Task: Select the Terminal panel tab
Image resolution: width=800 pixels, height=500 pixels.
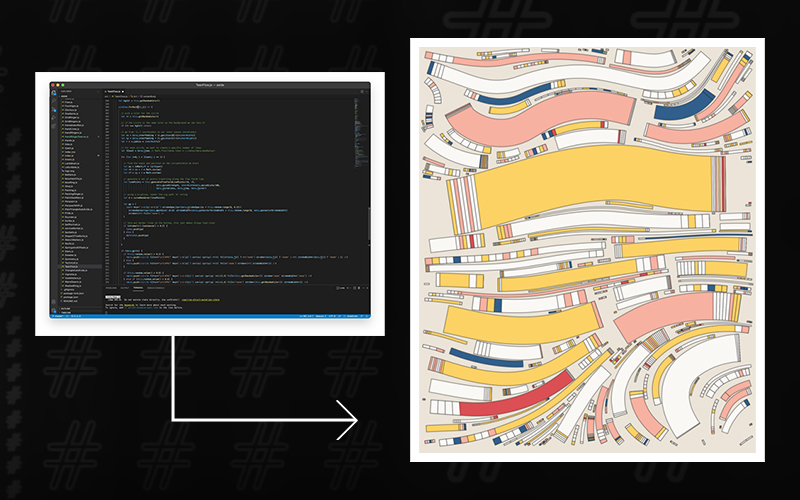Action: coord(138,288)
